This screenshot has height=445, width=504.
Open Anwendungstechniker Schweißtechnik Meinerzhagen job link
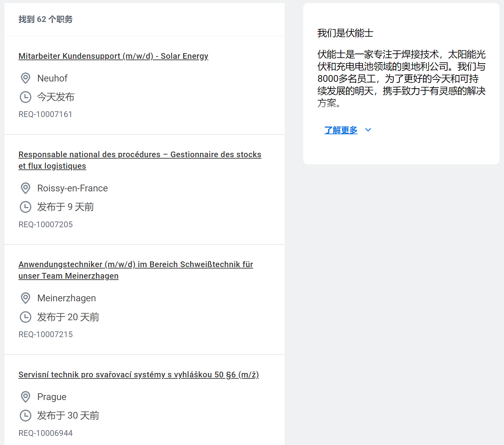[136, 270]
